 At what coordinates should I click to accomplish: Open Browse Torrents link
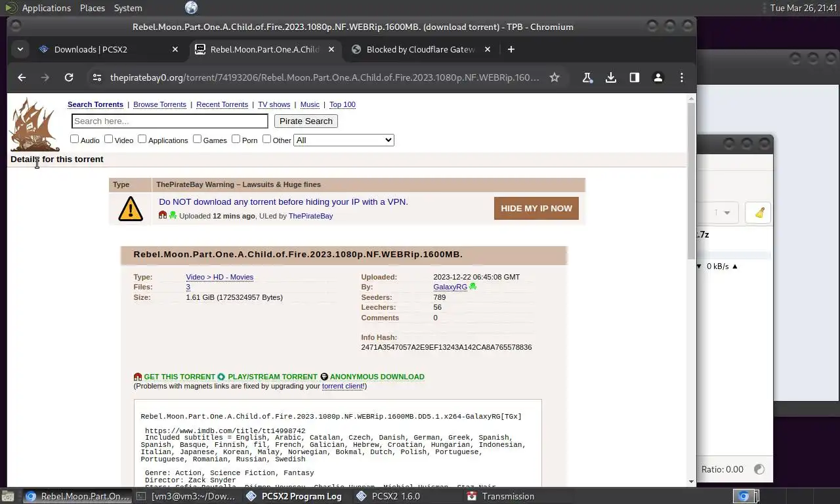(x=159, y=104)
